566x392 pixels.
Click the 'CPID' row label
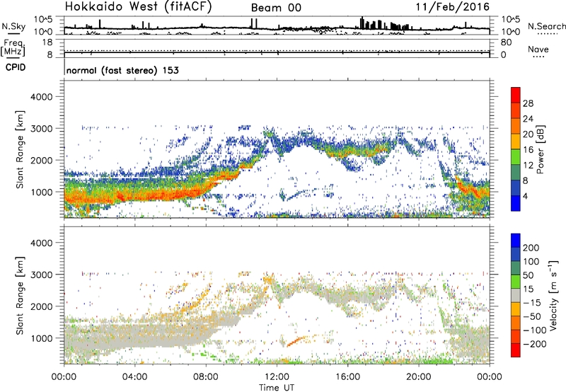(16, 67)
